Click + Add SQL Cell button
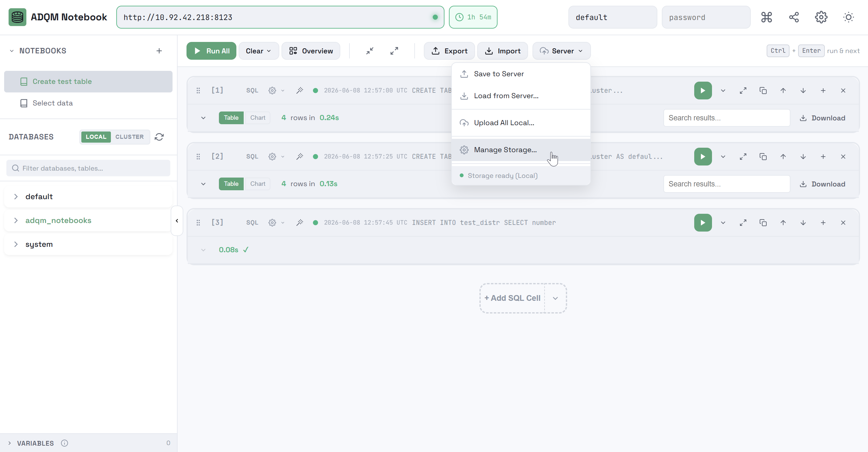The width and height of the screenshot is (868, 452). (x=512, y=298)
